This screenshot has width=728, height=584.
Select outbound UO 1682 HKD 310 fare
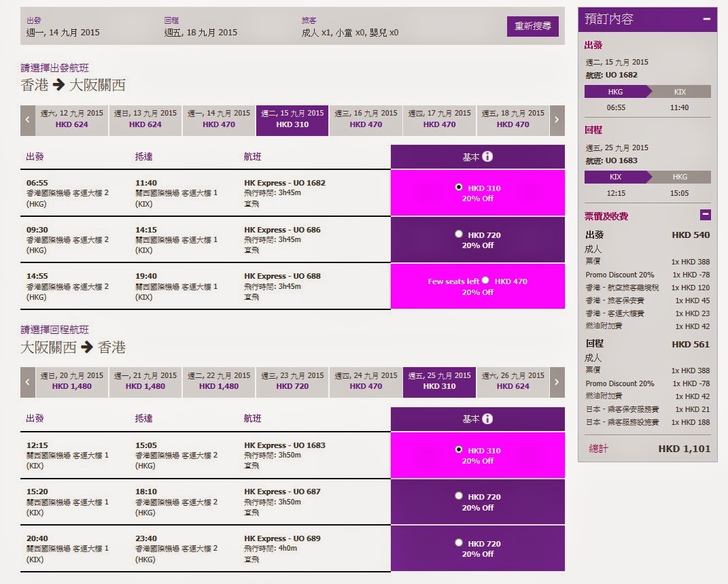pyautogui.click(x=459, y=187)
